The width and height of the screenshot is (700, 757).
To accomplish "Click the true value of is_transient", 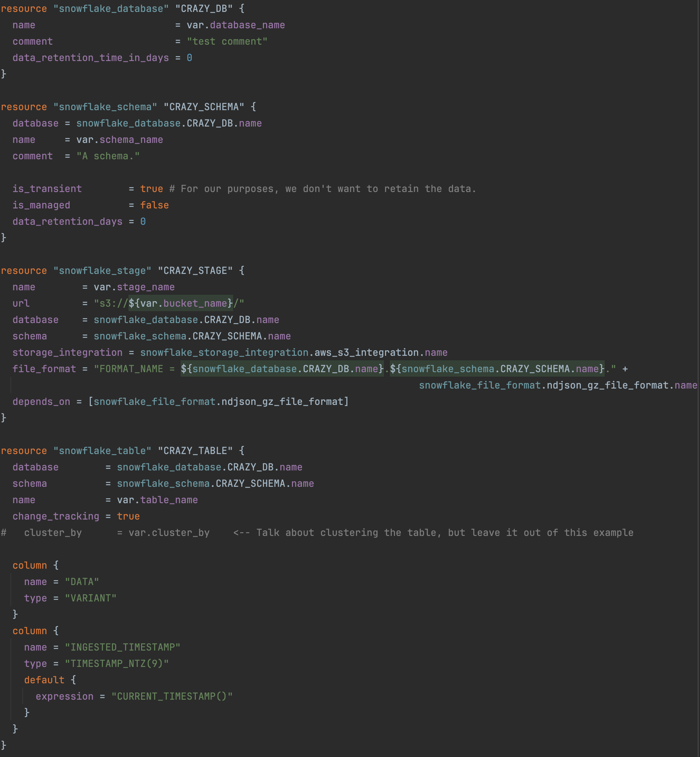I will (x=152, y=189).
